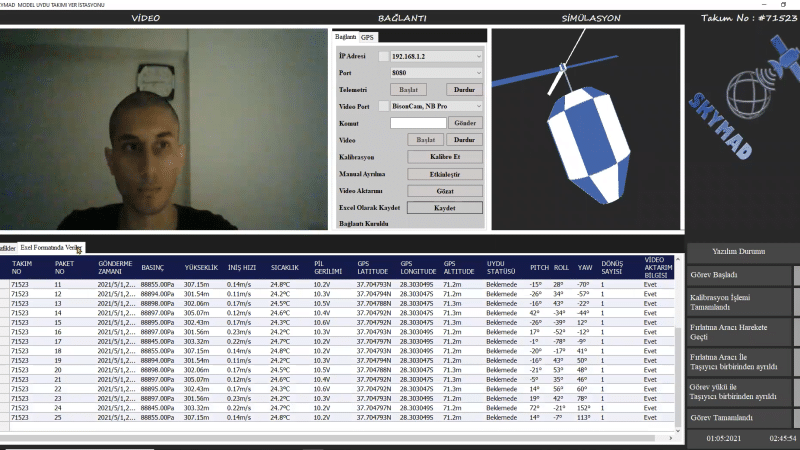Click the GPS LONGITUDE column header
The image size is (800, 450).
(x=418, y=267)
